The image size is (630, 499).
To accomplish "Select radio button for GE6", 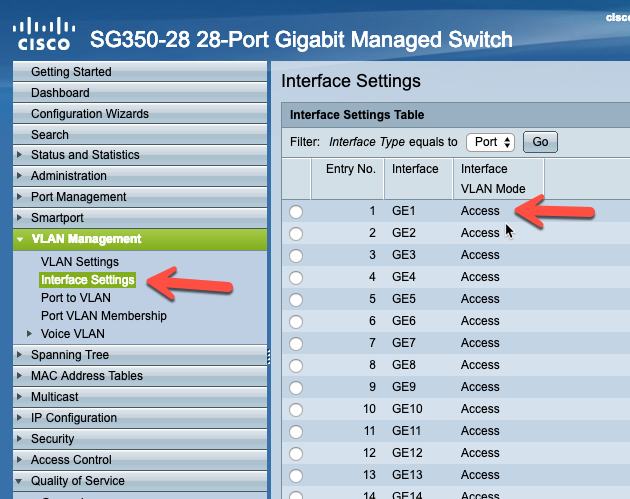I will point(296,322).
